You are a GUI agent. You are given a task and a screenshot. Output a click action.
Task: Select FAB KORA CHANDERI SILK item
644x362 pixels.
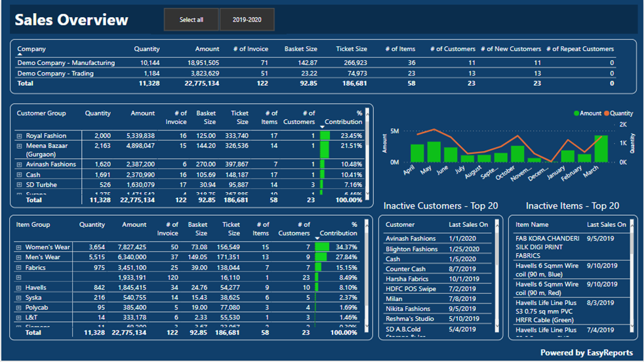(x=571, y=247)
